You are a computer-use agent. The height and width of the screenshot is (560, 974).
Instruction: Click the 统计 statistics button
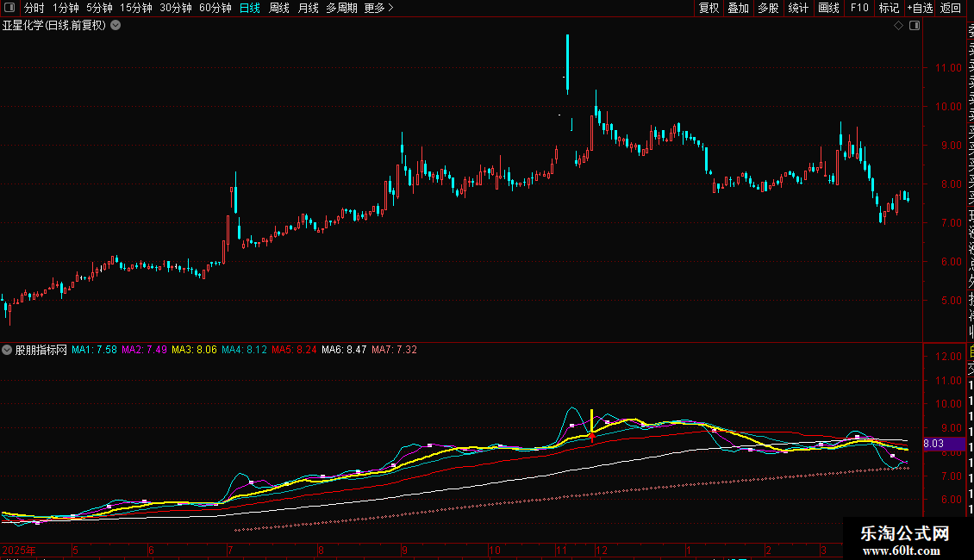pyautogui.click(x=798, y=8)
